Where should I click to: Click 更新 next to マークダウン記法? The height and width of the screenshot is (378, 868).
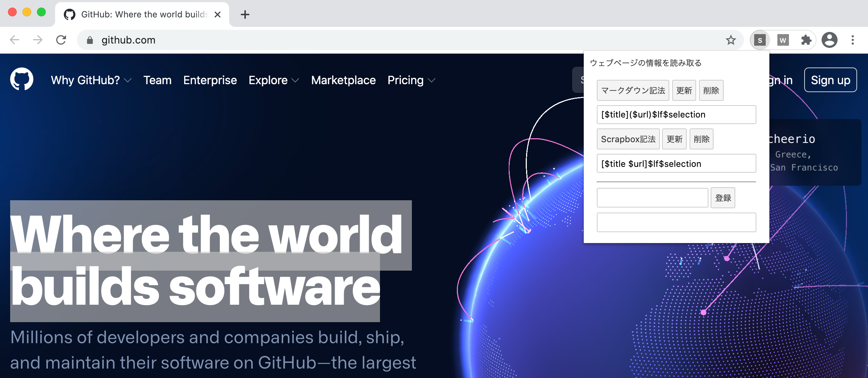[x=684, y=90]
